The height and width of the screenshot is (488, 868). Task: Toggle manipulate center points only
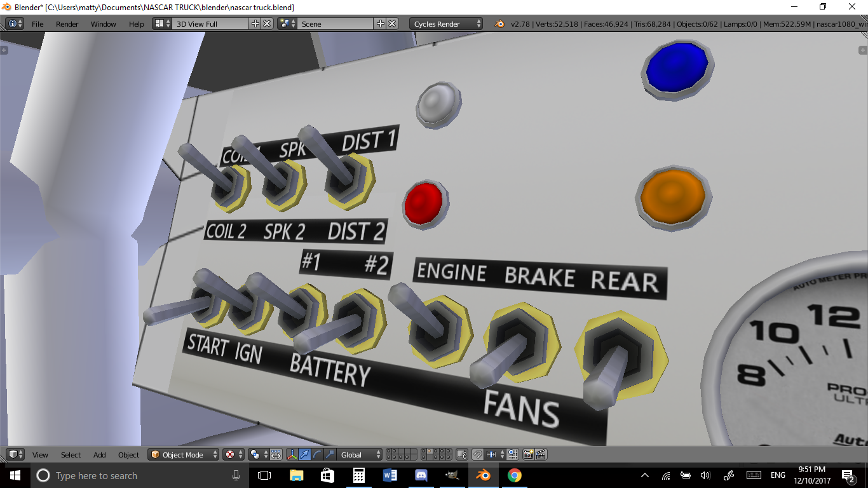(276, 454)
